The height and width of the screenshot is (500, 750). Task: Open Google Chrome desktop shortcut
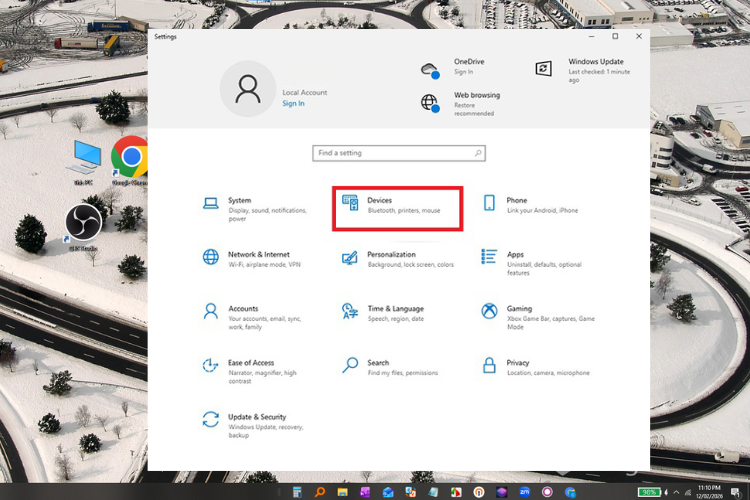point(131,161)
